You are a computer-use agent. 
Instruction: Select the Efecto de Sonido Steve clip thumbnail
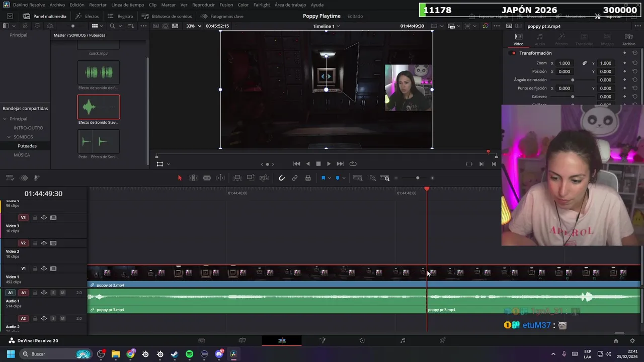[99, 107]
